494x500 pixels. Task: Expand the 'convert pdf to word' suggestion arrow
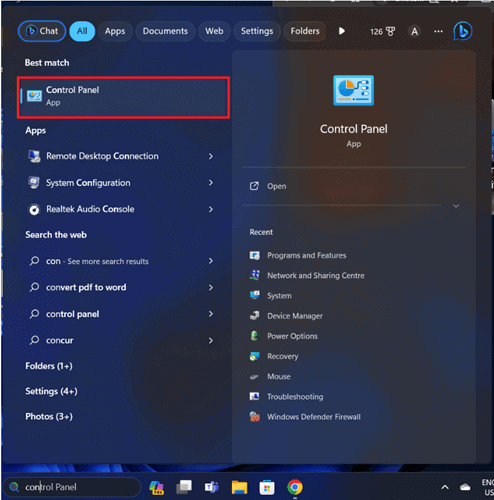point(211,287)
